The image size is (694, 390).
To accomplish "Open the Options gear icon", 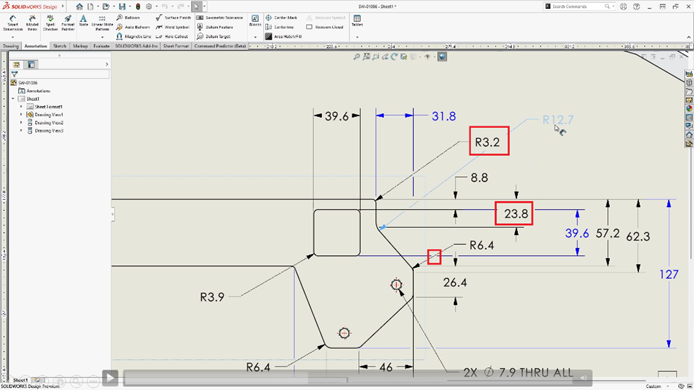I will point(149,6).
